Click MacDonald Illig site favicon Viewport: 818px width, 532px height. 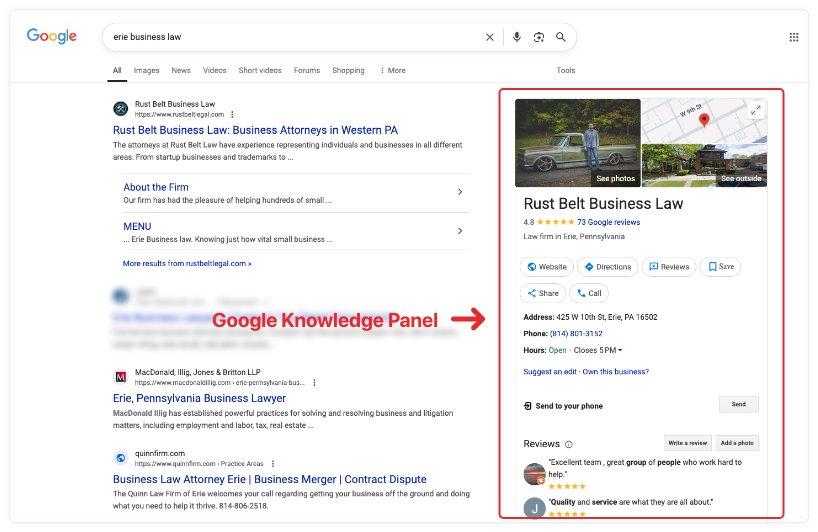point(121,377)
